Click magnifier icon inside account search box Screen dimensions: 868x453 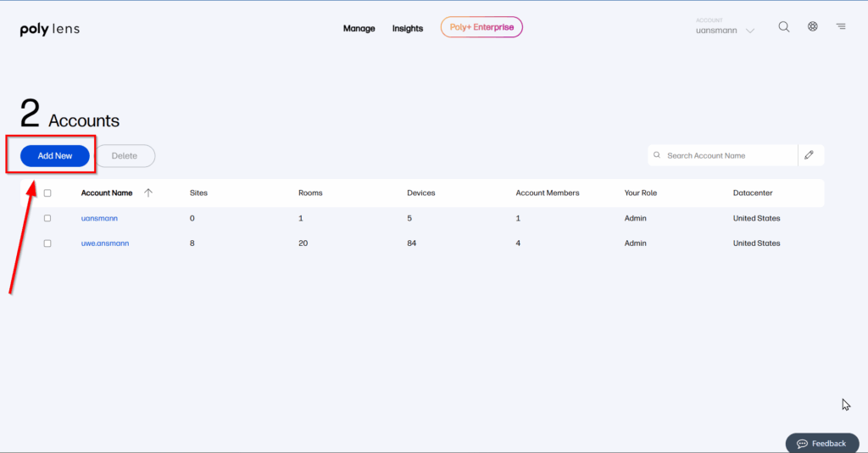point(658,155)
